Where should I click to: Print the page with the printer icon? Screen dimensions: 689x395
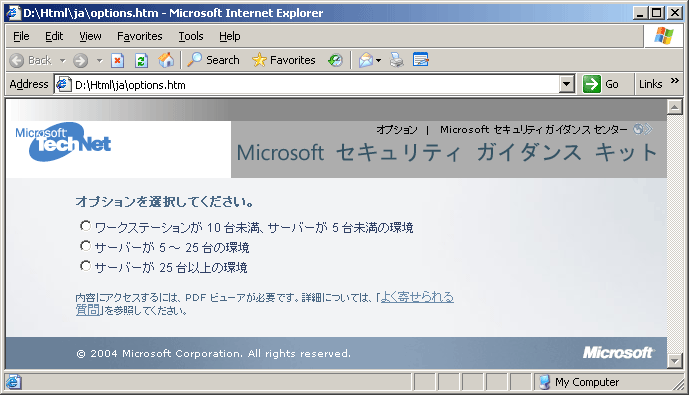397,60
